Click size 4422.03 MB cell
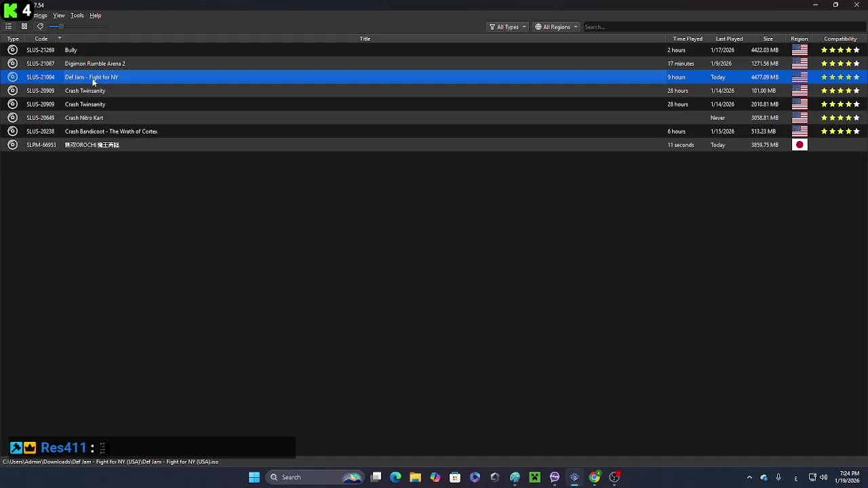The height and width of the screenshot is (488, 868). click(764, 50)
